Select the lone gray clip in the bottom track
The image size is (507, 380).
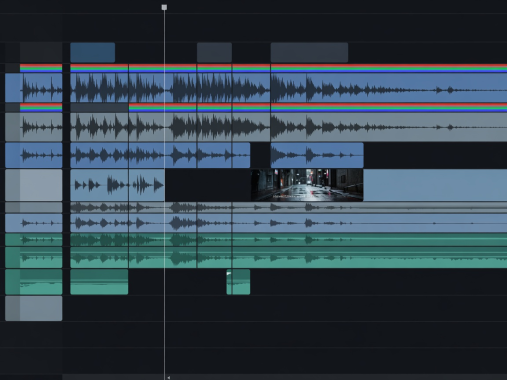click(34, 309)
